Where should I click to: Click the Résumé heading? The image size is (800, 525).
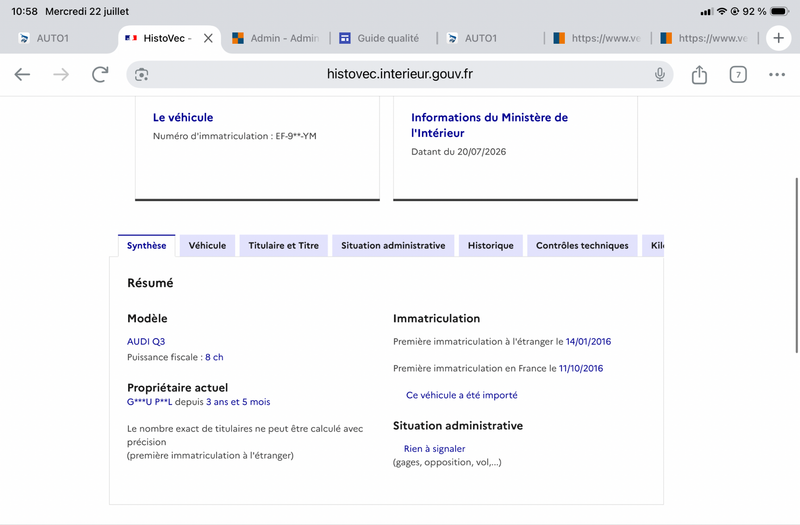(150, 283)
